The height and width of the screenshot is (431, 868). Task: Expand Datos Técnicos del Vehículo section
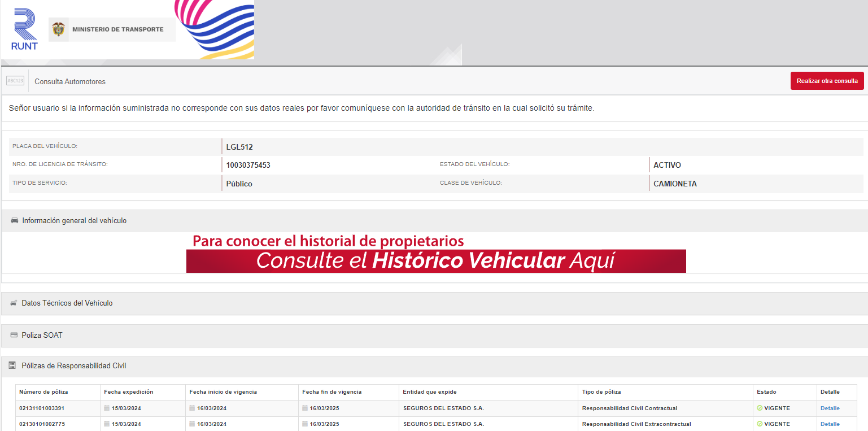click(67, 303)
